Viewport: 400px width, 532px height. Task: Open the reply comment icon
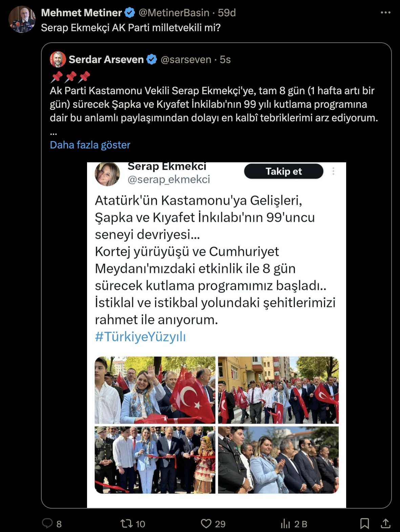[x=47, y=524]
